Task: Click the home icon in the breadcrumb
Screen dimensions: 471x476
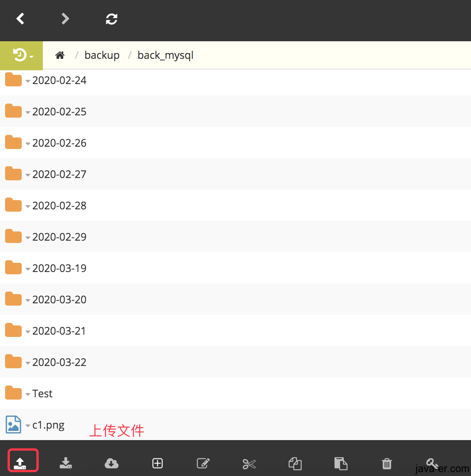Action: coord(60,55)
